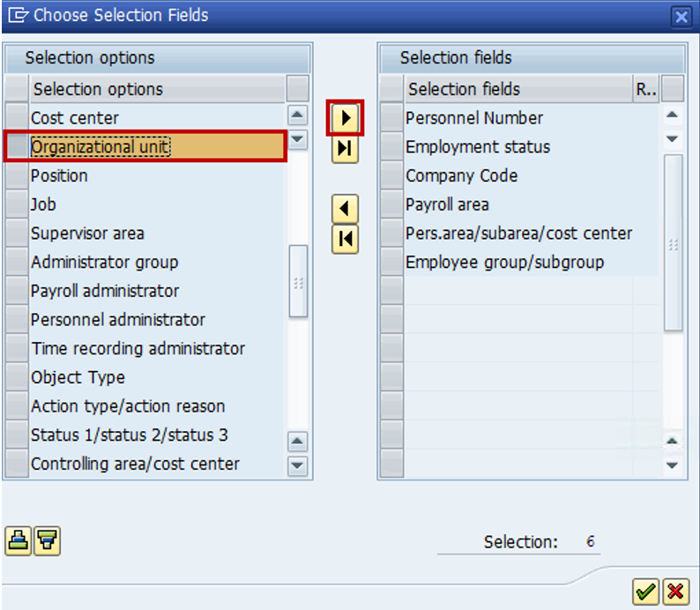The height and width of the screenshot is (610, 700).
Task: Click the sort ascending icon
Action: 18,541
